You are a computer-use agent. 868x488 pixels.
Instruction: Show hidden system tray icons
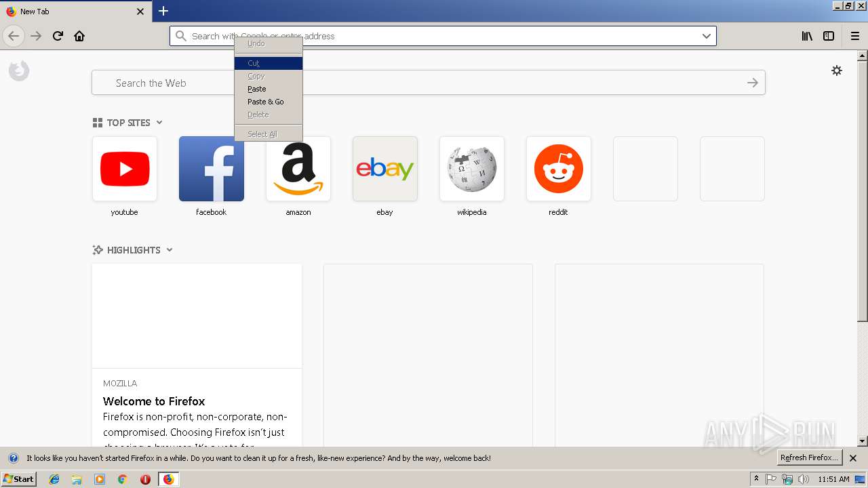click(x=756, y=479)
